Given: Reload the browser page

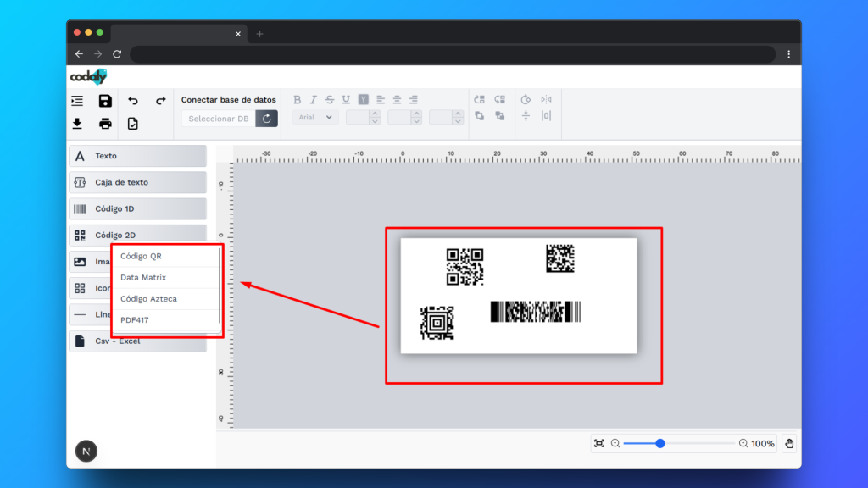Looking at the screenshot, I should click(117, 54).
